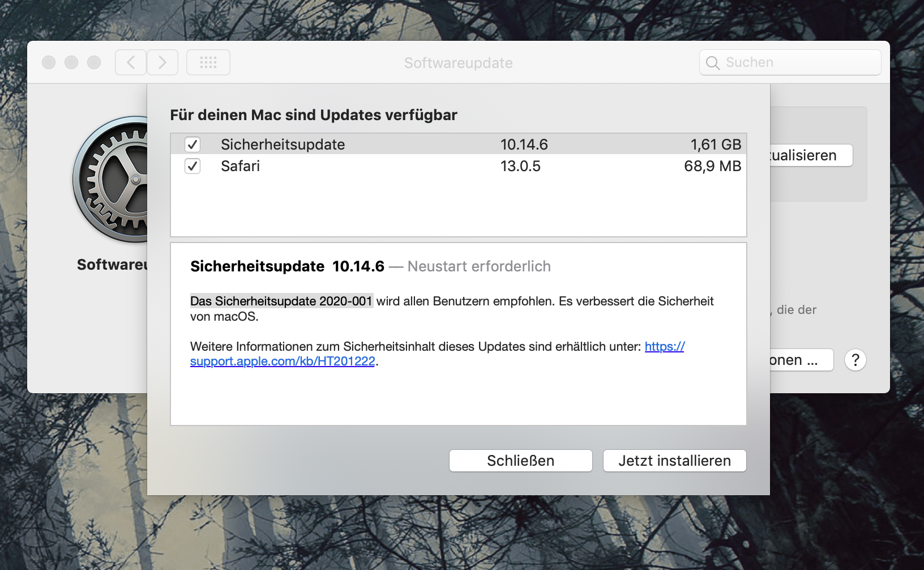Click the back navigation arrow

tap(131, 62)
